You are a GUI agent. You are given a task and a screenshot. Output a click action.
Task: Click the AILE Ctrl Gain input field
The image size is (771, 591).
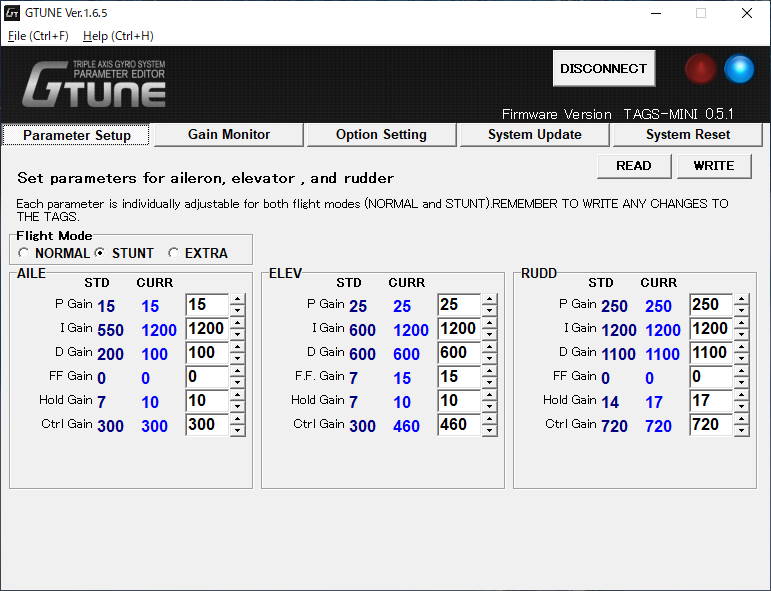pos(208,425)
